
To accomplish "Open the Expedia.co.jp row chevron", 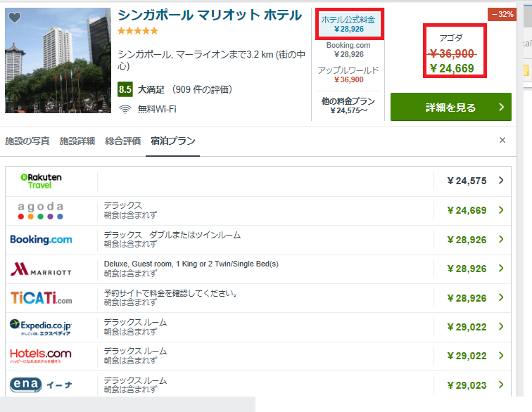I will (501, 326).
